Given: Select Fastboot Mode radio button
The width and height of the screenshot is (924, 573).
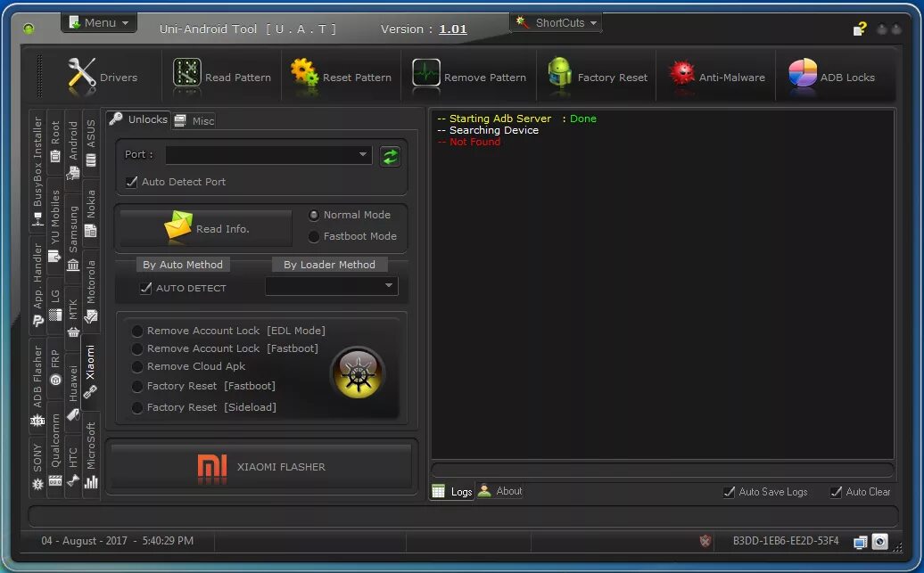Looking at the screenshot, I should click(x=314, y=237).
